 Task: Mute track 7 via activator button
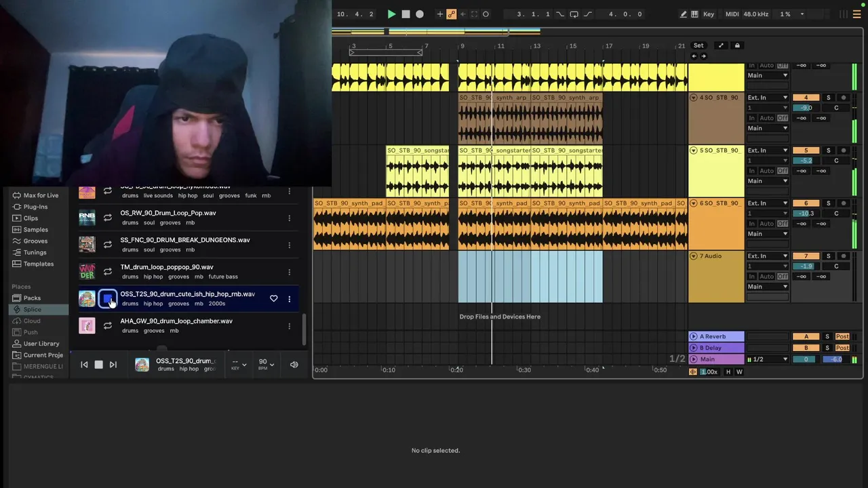[806, 256]
